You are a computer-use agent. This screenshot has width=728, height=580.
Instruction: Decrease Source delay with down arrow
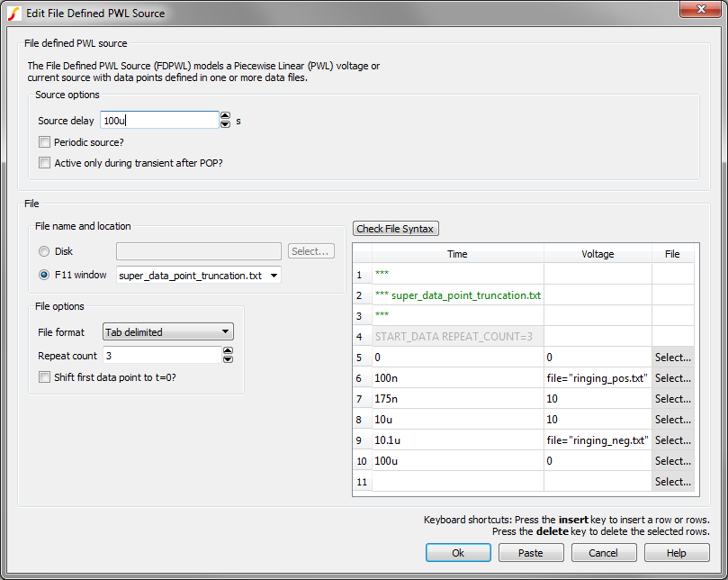click(225, 124)
